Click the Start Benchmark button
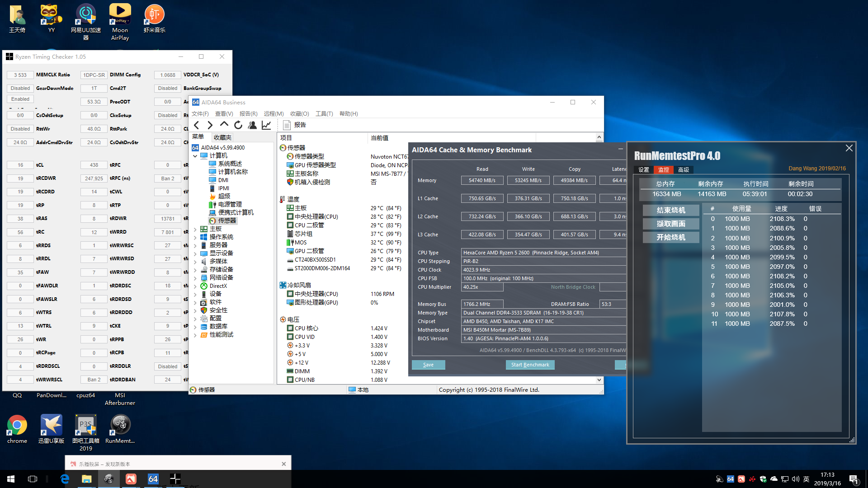This screenshot has height=488, width=868. (530, 365)
